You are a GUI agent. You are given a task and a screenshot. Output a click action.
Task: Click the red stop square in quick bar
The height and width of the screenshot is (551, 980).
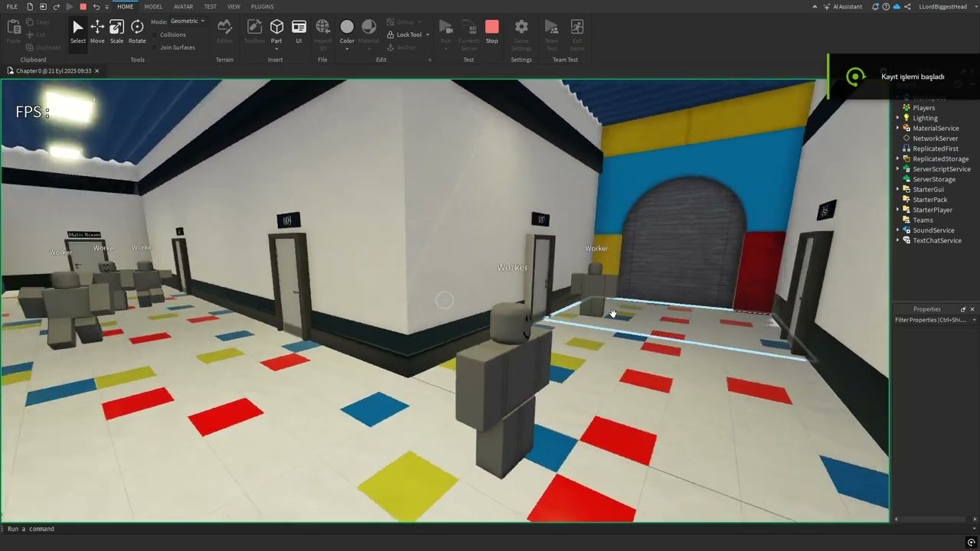coord(83,6)
